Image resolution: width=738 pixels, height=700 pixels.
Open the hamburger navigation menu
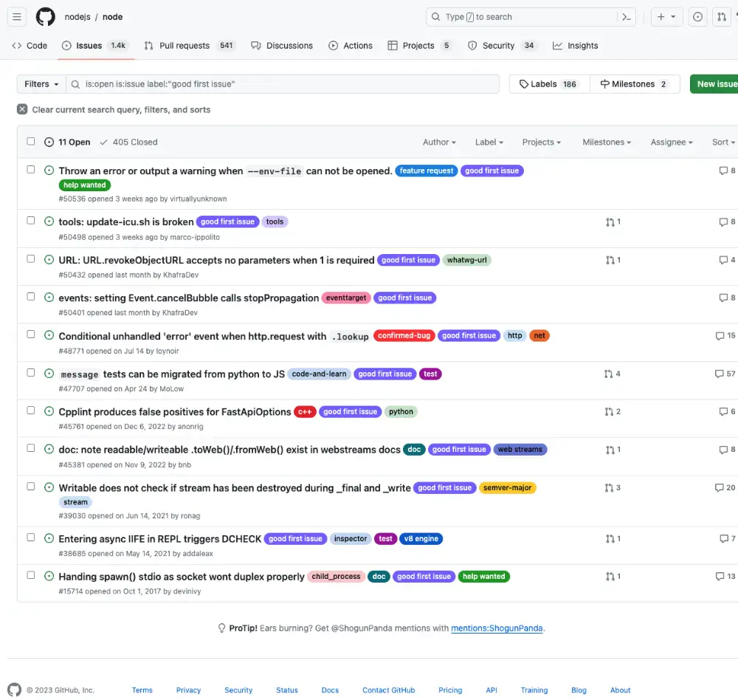click(x=18, y=17)
